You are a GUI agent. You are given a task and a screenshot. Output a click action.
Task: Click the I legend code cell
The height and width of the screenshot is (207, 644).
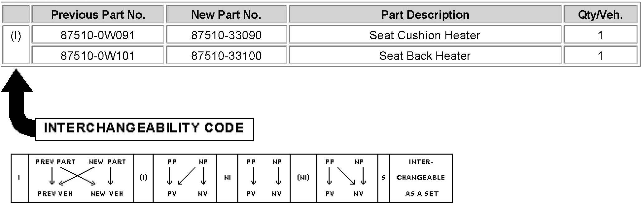[x=20, y=178]
